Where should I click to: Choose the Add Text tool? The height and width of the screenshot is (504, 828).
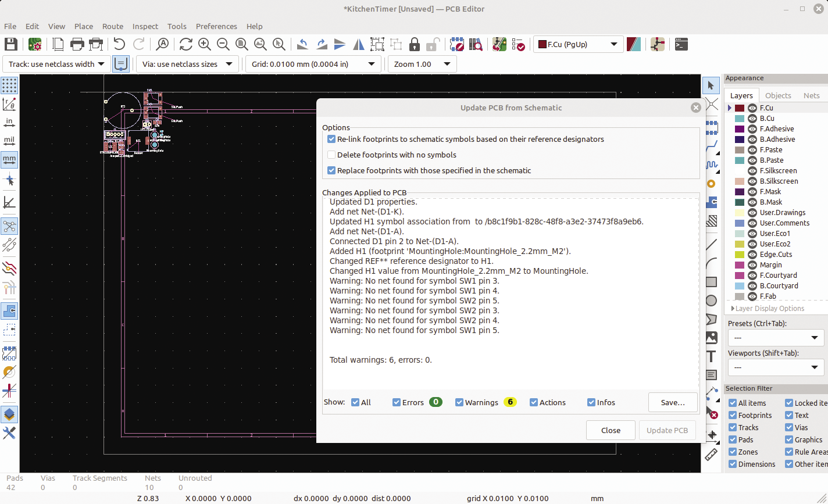(711, 356)
